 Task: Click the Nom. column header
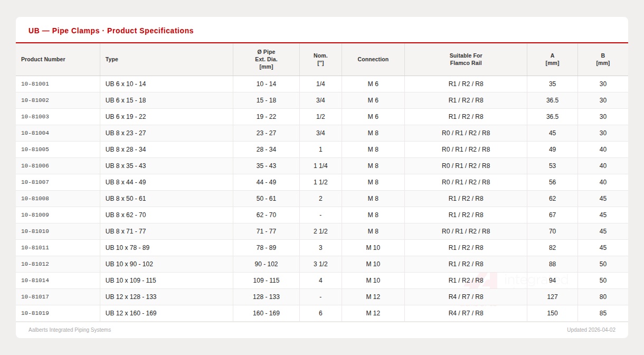[x=320, y=59]
